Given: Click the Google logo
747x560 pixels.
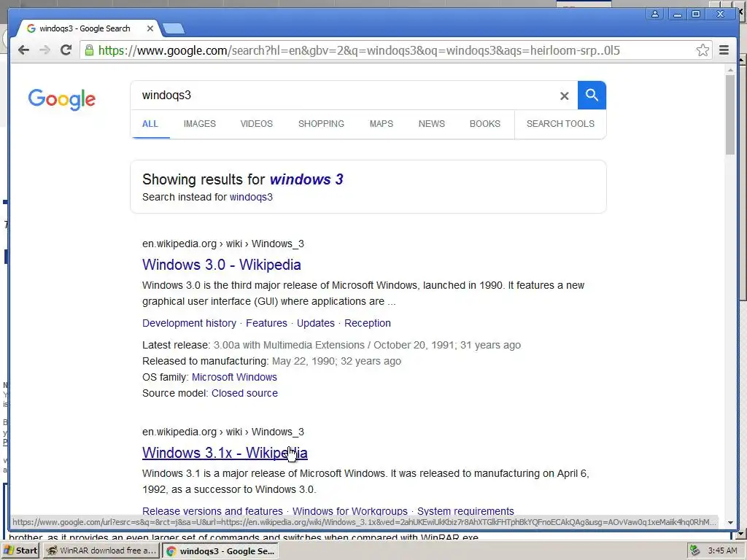Looking at the screenshot, I should [61, 99].
